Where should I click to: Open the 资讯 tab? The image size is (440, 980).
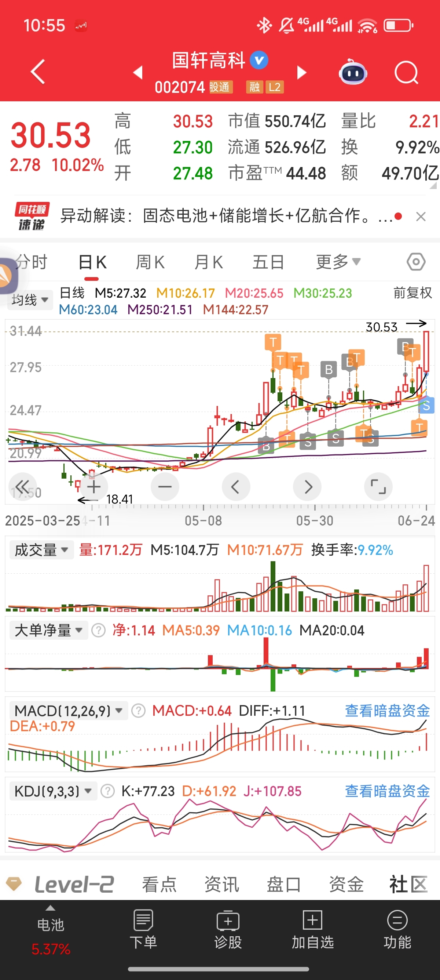pos(221,884)
